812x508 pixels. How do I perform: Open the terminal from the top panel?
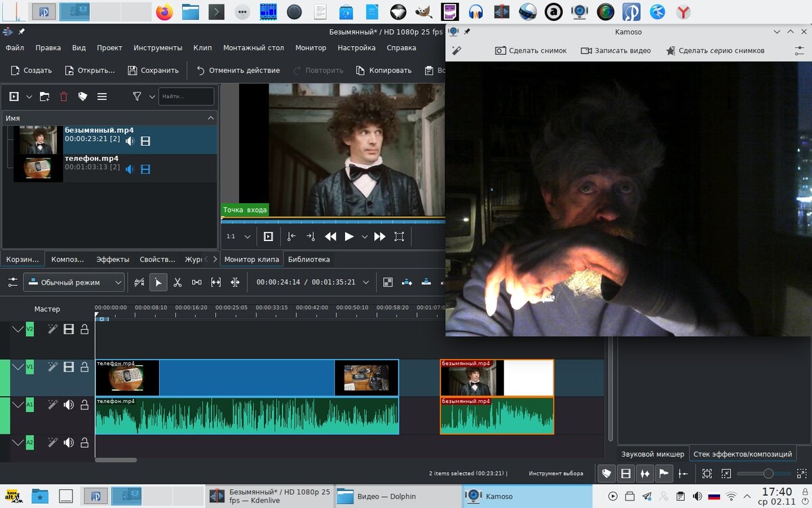click(216, 12)
